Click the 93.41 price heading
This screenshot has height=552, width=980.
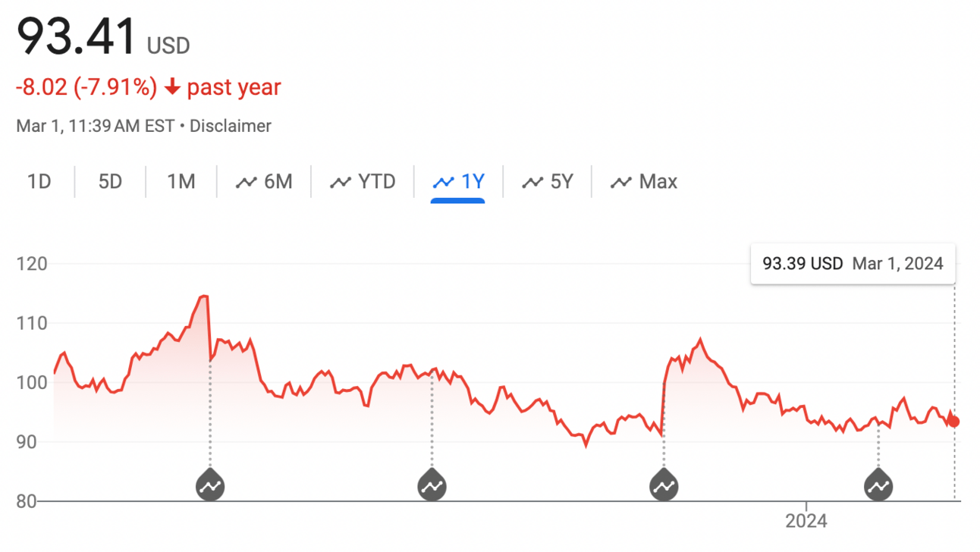click(x=76, y=36)
